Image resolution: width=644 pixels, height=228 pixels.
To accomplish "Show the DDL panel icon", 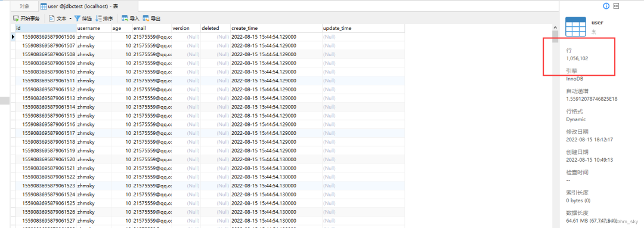I will tap(616, 6).
